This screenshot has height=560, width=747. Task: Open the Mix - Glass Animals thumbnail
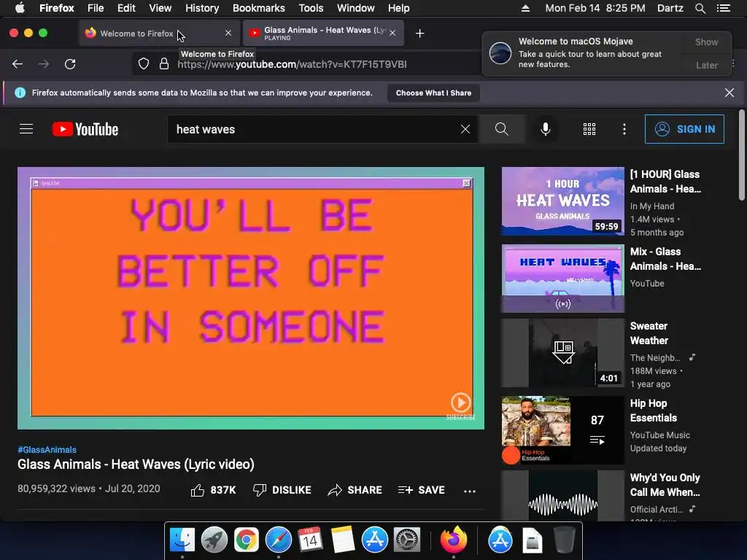[562, 279]
